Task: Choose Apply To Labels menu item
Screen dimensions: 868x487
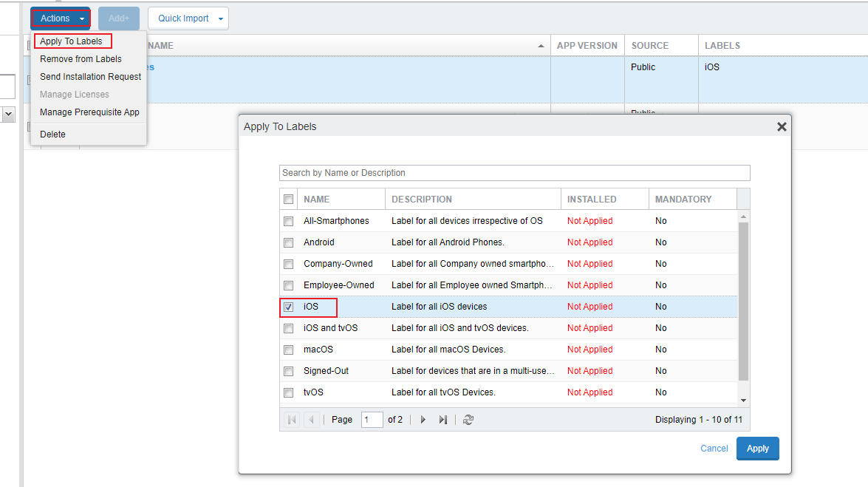Action: coord(72,41)
